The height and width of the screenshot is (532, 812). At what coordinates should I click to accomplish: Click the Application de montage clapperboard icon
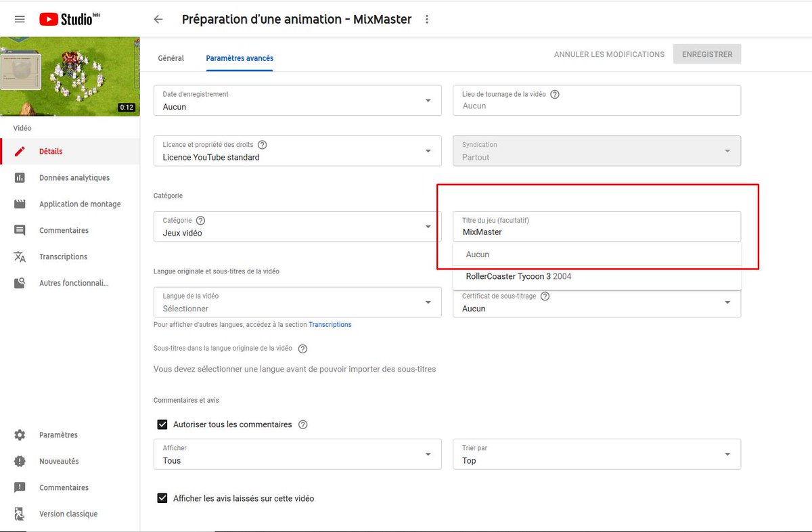click(20, 204)
